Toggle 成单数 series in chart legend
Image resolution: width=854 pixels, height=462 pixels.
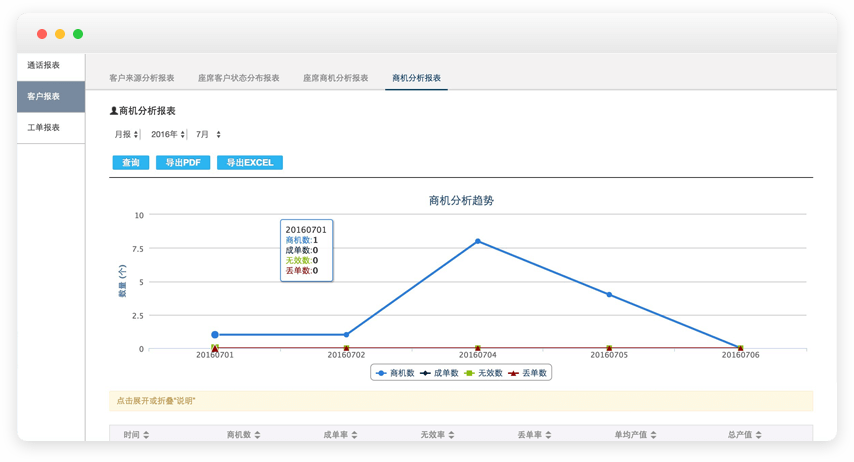tap(440, 373)
